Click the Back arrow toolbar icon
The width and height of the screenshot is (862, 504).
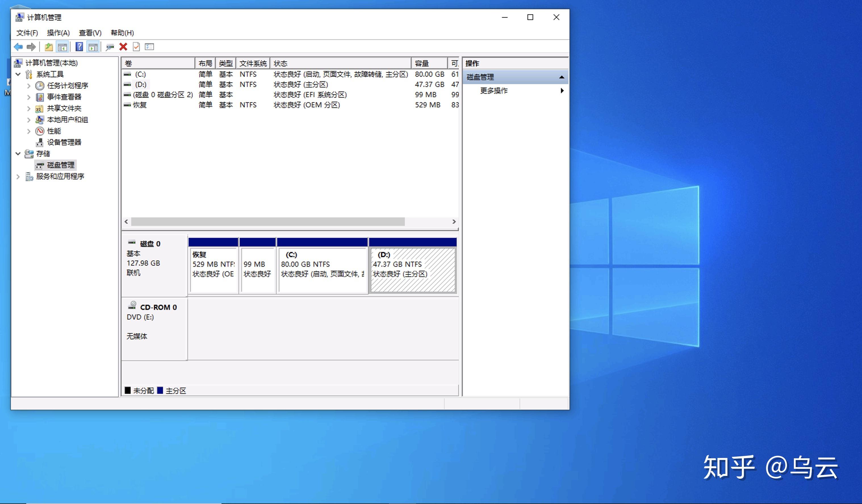(18, 47)
